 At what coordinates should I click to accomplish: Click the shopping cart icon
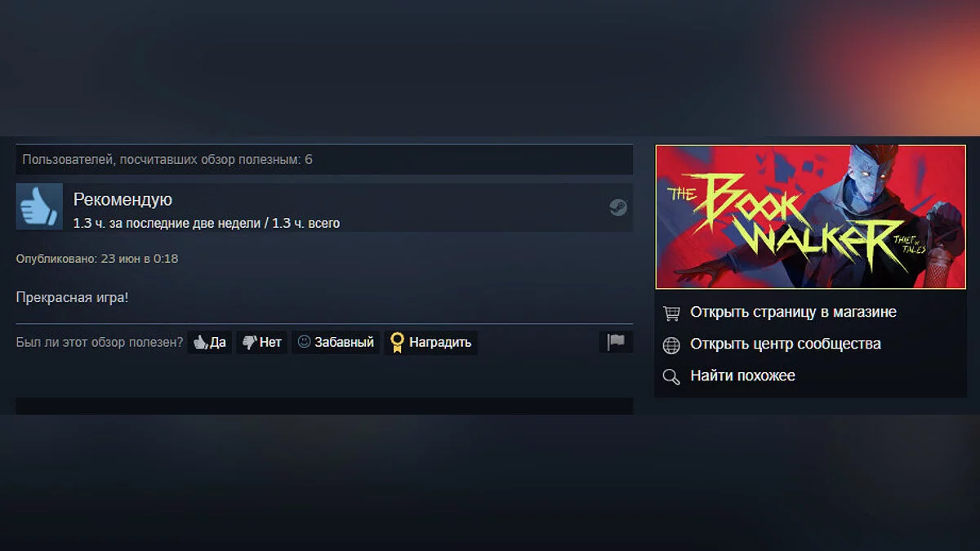click(x=671, y=313)
